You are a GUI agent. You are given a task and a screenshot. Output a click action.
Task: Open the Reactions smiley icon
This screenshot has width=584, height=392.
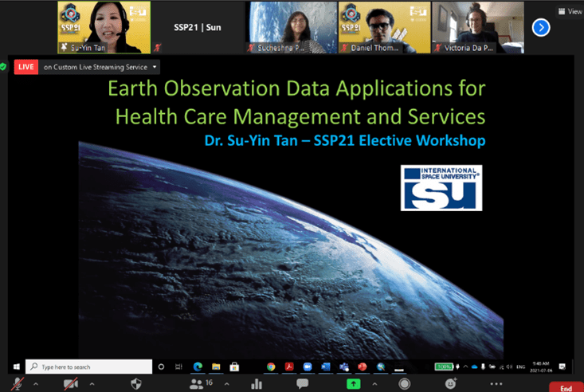[450, 383]
